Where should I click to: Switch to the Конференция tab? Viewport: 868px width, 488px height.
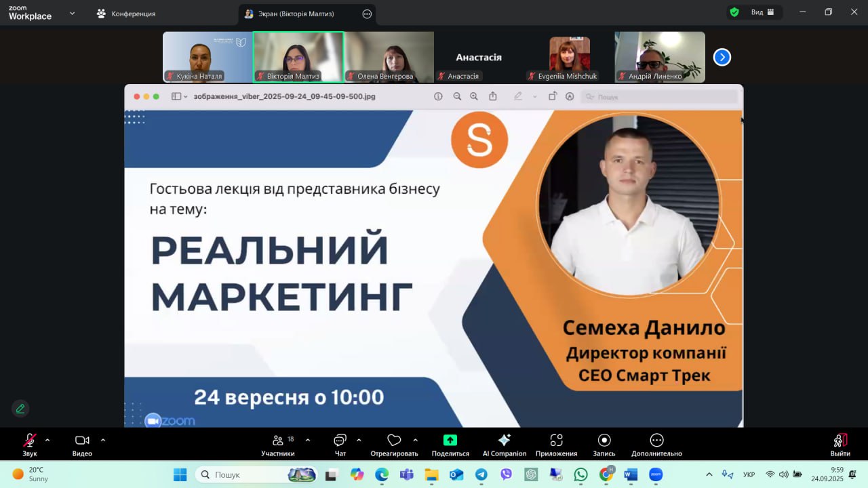pos(127,14)
